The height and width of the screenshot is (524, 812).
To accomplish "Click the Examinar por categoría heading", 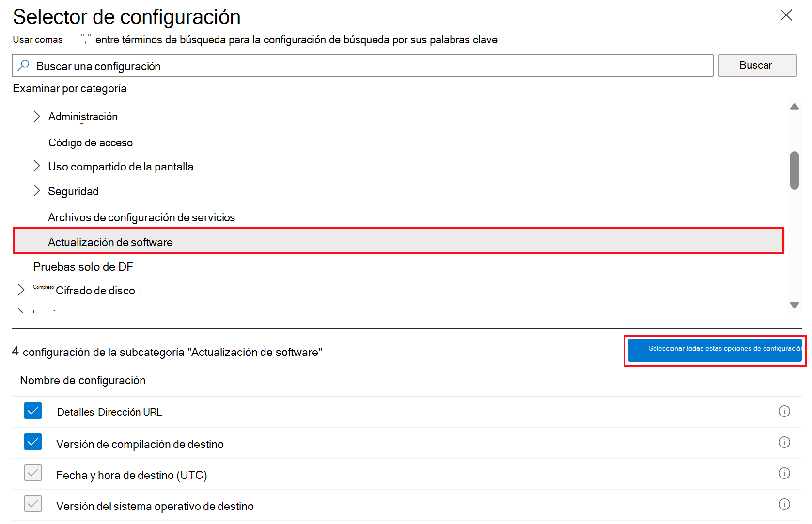I will (x=70, y=89).
